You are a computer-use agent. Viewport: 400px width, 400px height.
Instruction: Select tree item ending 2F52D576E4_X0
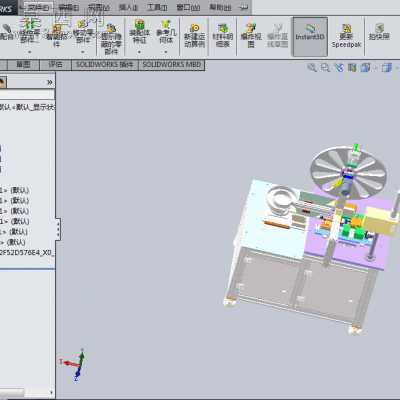click(27, 252)
